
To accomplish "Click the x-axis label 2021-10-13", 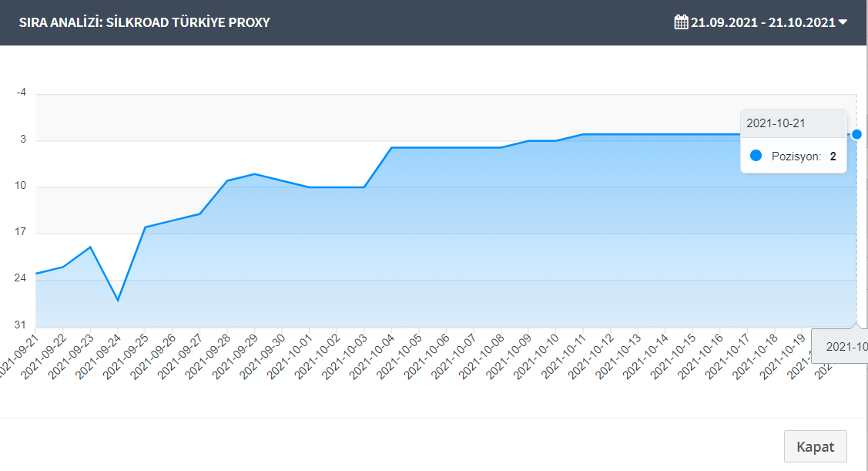I will [x=618, y=355].
